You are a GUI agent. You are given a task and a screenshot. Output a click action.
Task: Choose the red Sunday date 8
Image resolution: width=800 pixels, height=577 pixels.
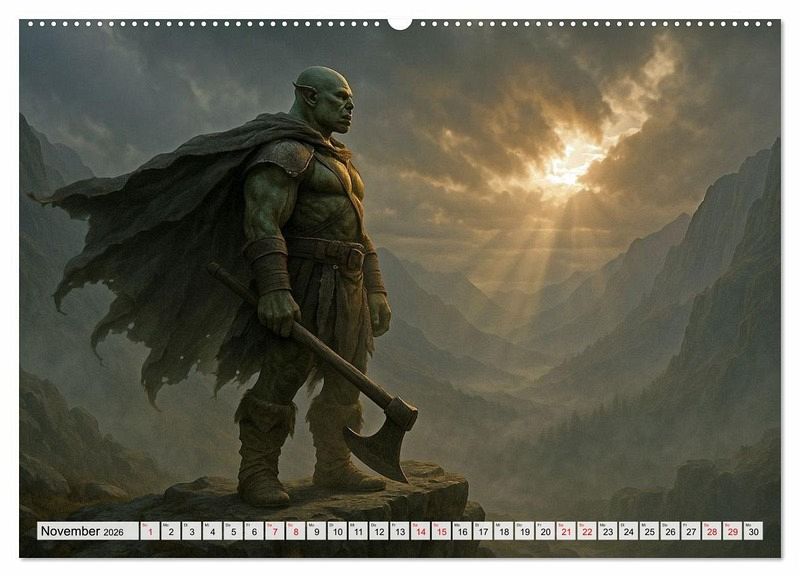click(295, 532)
